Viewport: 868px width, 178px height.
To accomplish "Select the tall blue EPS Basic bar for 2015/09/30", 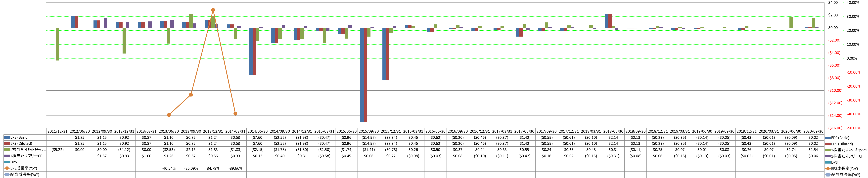I will click(x=362, y=74).
